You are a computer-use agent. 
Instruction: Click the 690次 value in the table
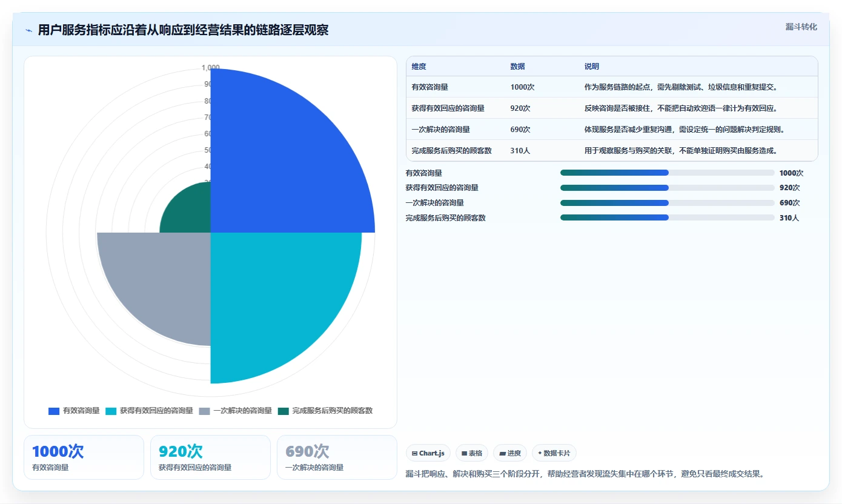click(x=520, y=130)
